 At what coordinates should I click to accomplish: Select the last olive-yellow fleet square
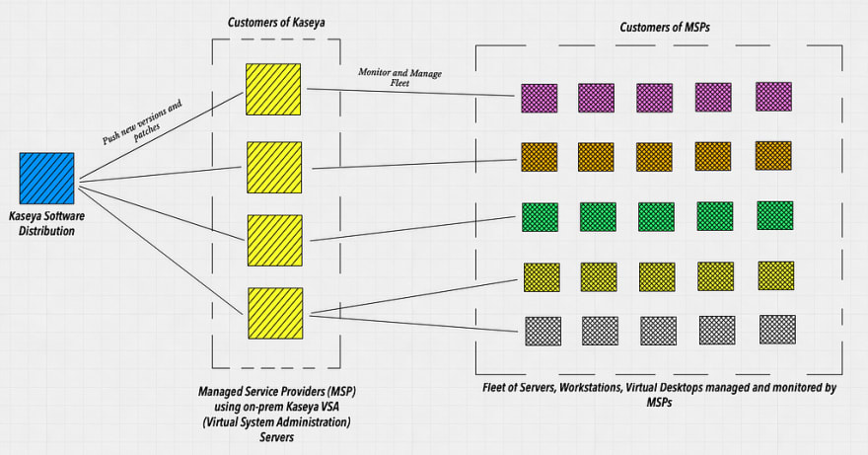(x=776, y=275)
